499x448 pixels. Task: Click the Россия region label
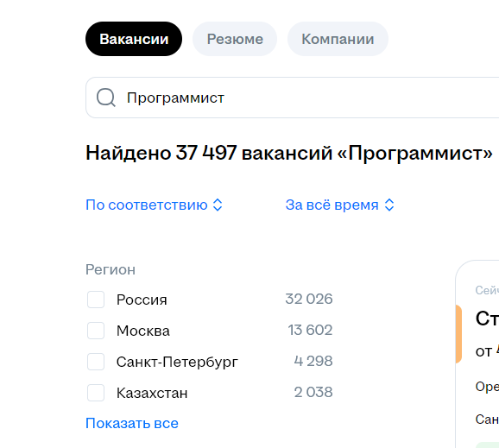[x=142, y=300]
